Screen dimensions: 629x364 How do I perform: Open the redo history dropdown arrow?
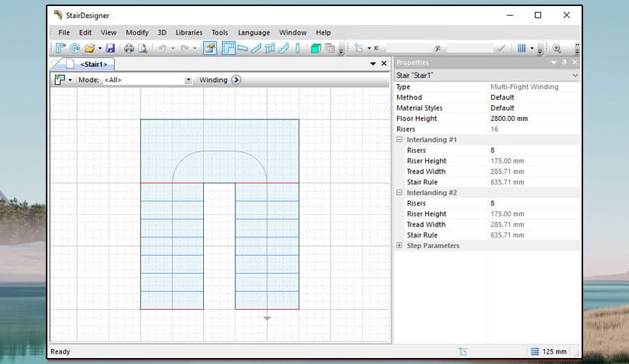click(195, 48)
